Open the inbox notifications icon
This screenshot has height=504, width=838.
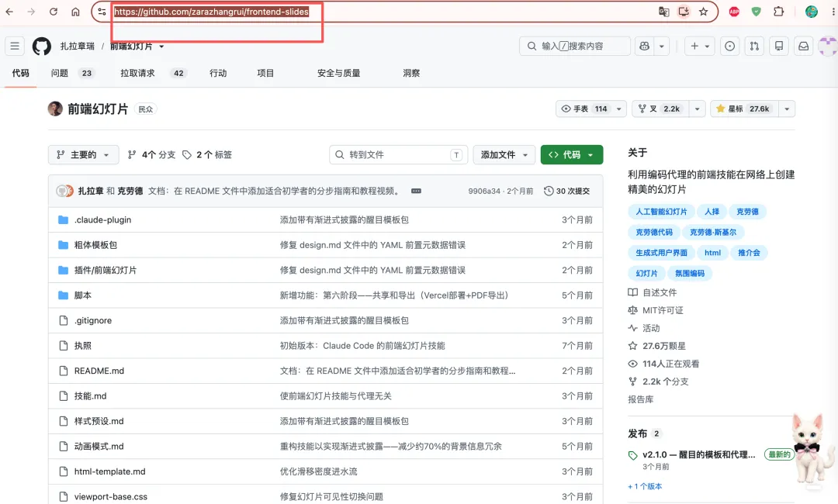pyautogui.click(x=803, y=46)
